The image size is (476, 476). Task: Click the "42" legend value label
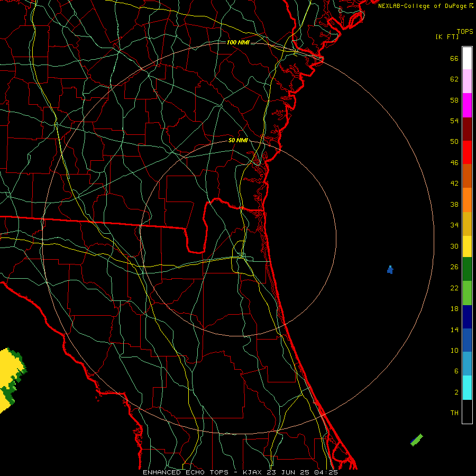pos(454,184)
